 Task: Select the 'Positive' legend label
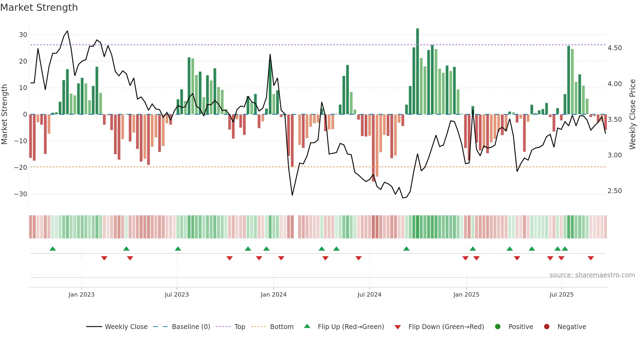click(521, 327)
